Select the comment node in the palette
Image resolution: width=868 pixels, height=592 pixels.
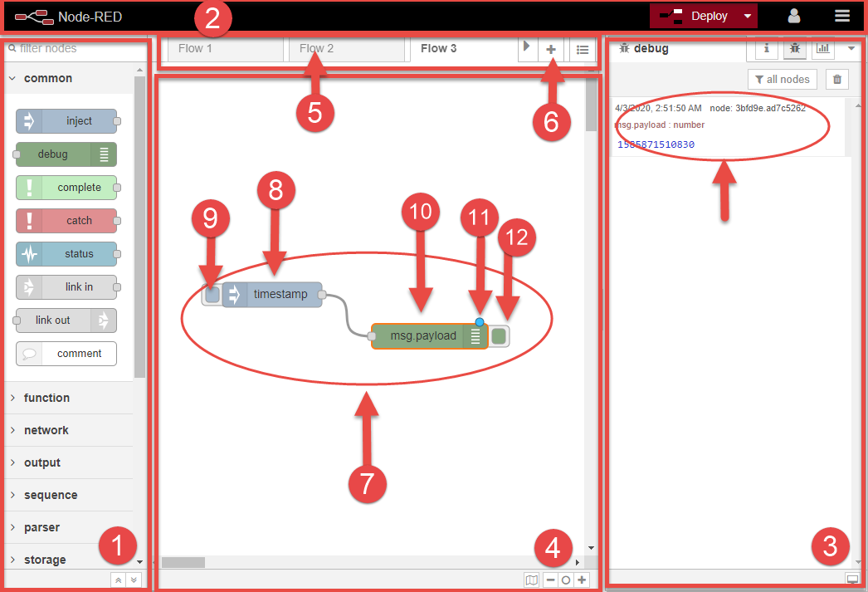coord(66,354)
